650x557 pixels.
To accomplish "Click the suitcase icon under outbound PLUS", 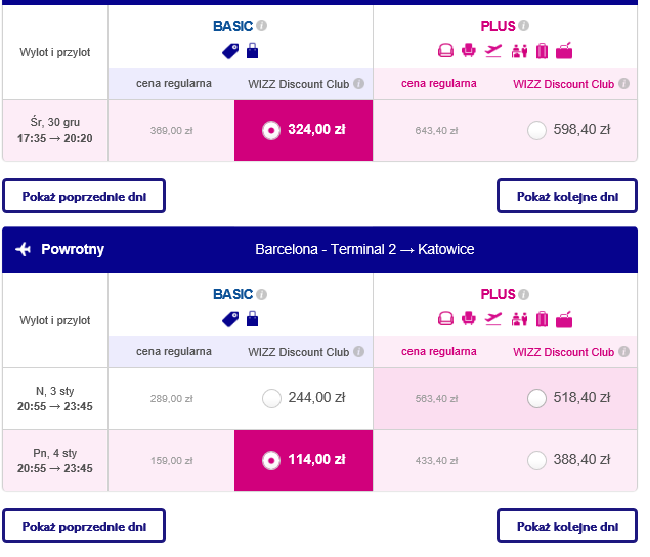I will coord(542,51).
